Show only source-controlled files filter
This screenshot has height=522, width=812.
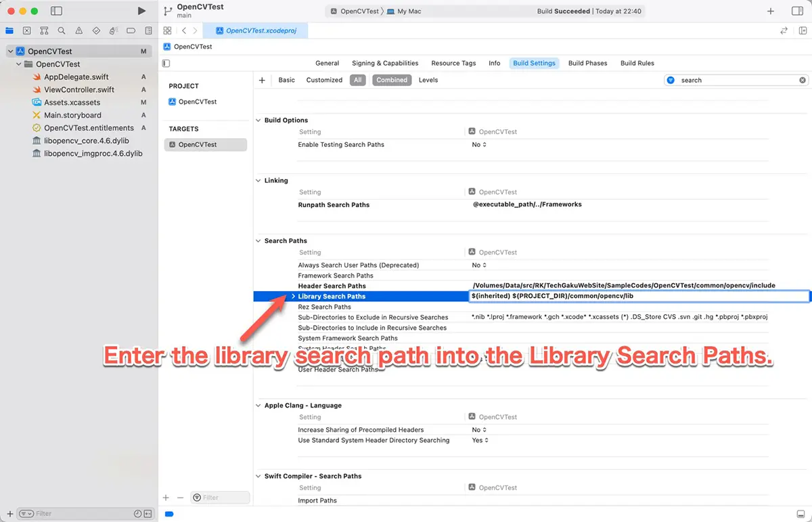click(x=148, y=513)
